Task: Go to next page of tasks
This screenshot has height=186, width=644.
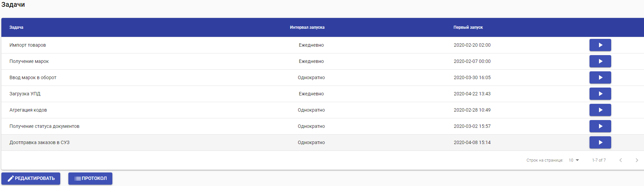Action: 637,160
